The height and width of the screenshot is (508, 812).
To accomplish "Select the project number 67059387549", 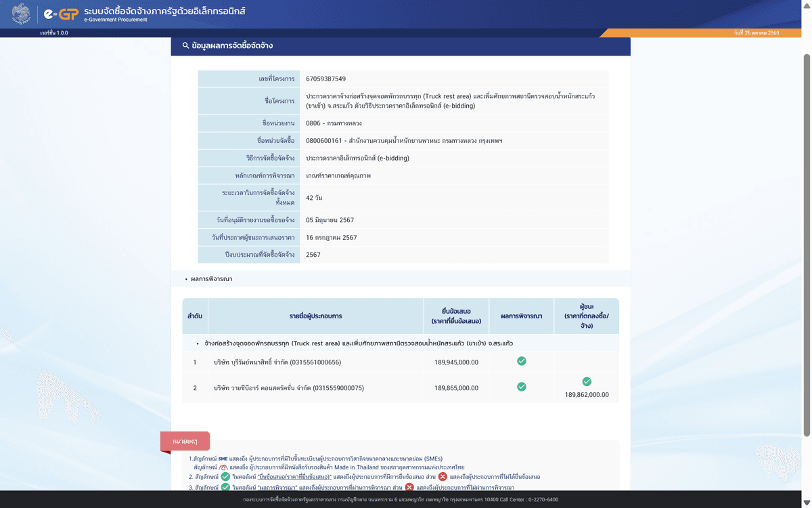I will coord(326,79).
